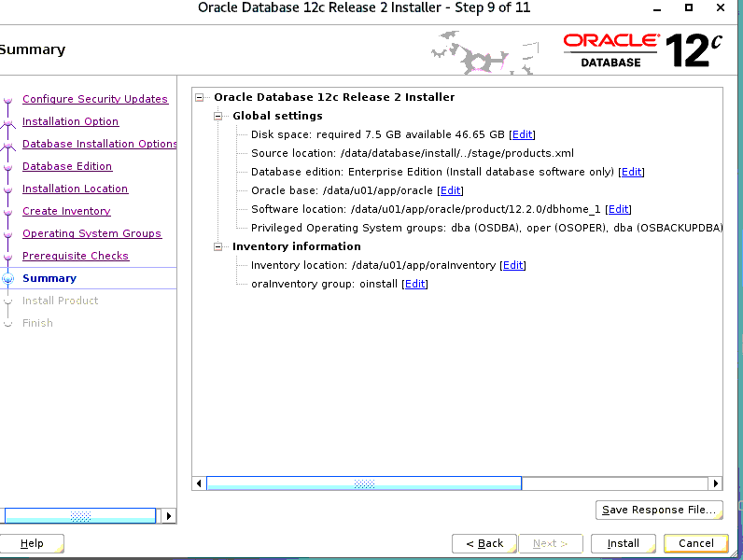Jump to Database Edition step
743x560 pixels.
pyautogui.click(x=66, y=166)
